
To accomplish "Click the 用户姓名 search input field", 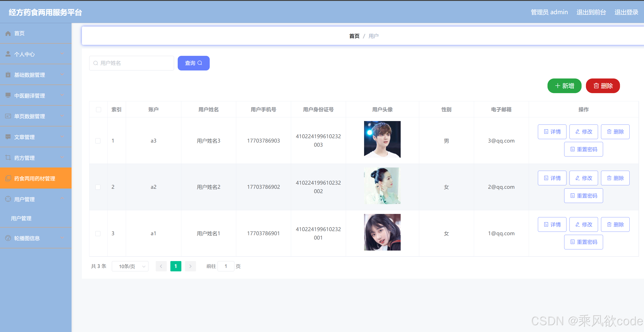I will tap(131, 63).
